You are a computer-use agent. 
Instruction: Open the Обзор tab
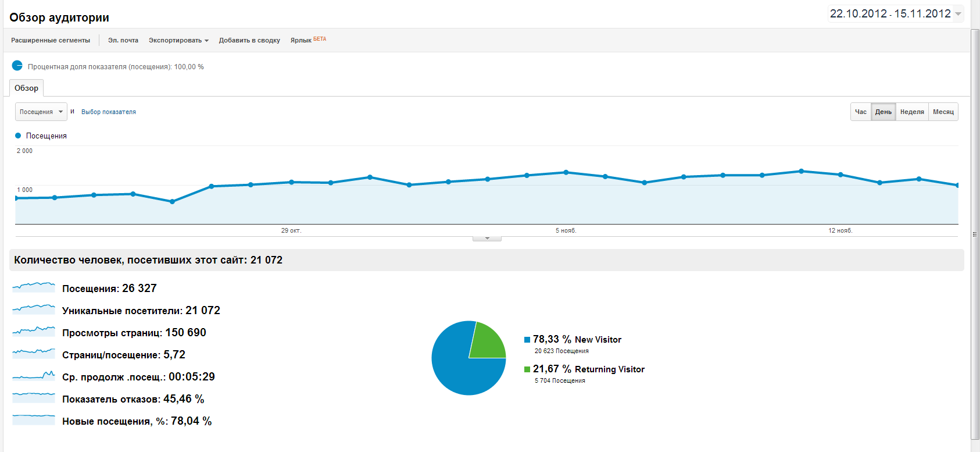pyautogui.click(x=27, y=88)
